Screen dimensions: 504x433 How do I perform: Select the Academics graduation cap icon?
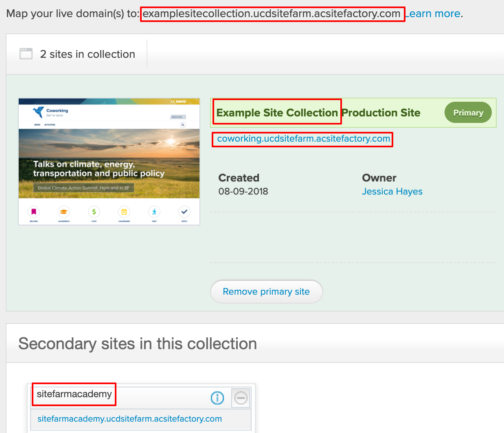[64, 212]
